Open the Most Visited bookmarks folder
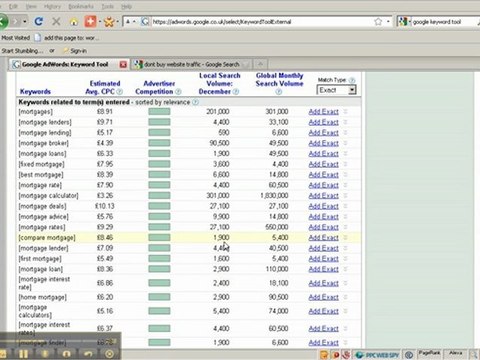The width and height of the screenshot is (480, 360). pyautogui.click(x=16, y=38)
